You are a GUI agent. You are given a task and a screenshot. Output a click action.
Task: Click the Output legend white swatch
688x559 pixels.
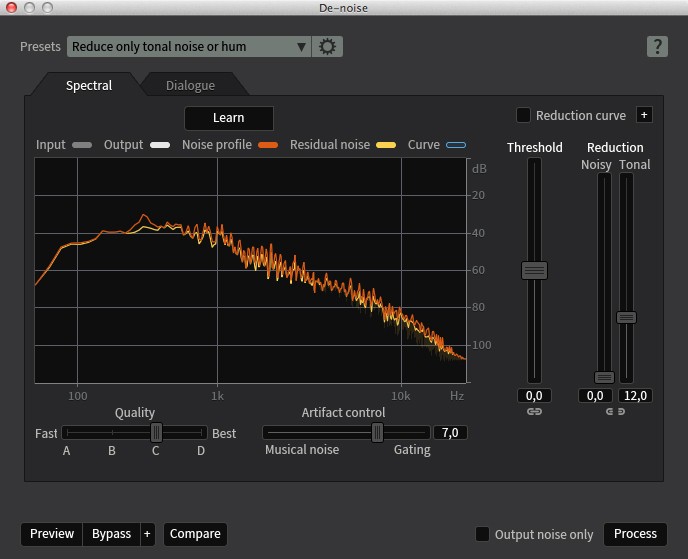[x=160, y=145]
